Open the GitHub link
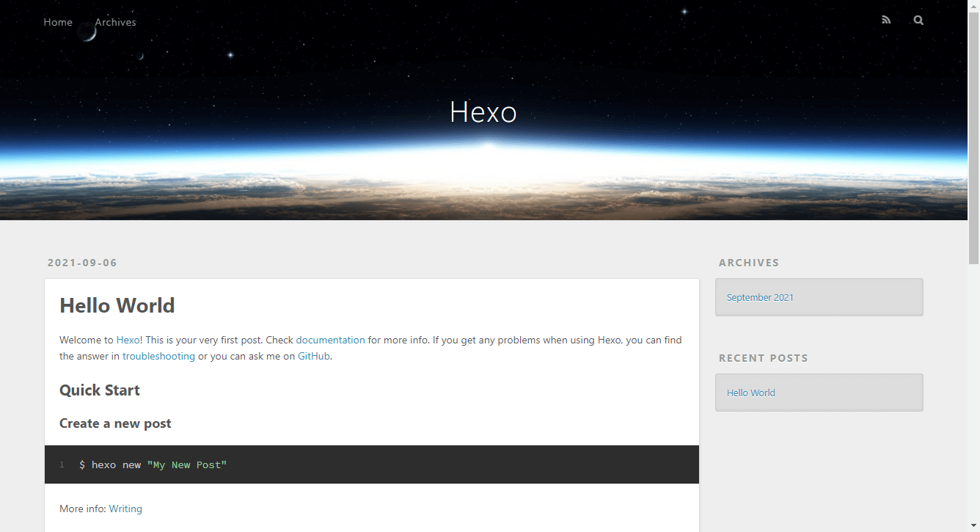The image size is (980, 532). [x=314, y=356]
